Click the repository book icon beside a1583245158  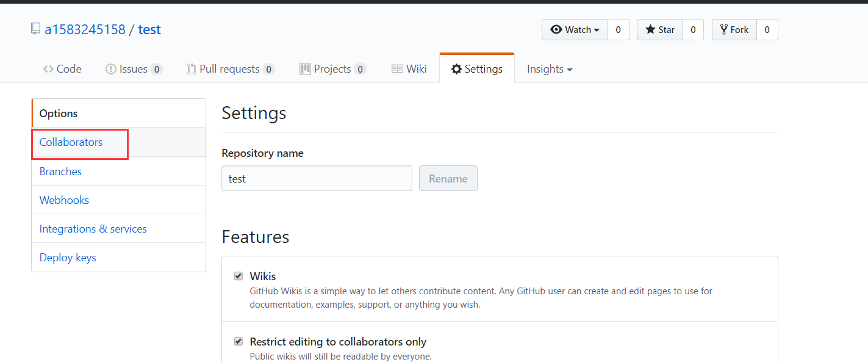tap(36, 29)
